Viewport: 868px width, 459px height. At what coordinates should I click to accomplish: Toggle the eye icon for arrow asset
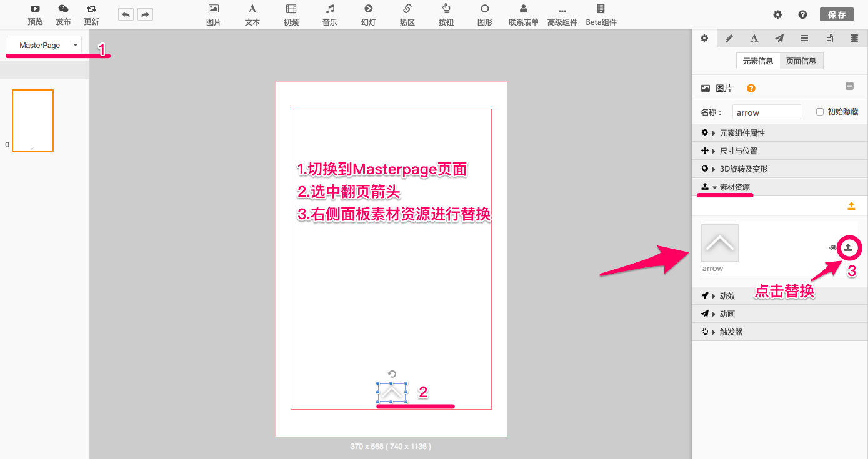point(833,248)
